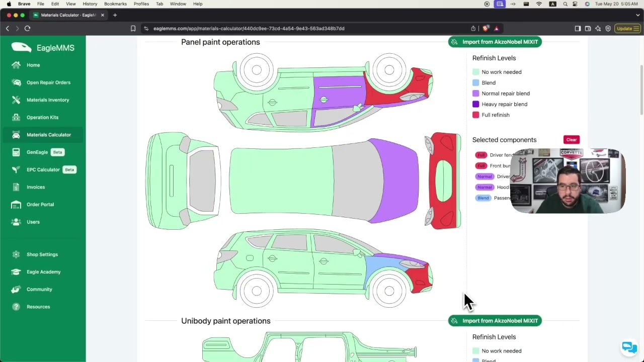Open Operation Kits

[43, 117]
